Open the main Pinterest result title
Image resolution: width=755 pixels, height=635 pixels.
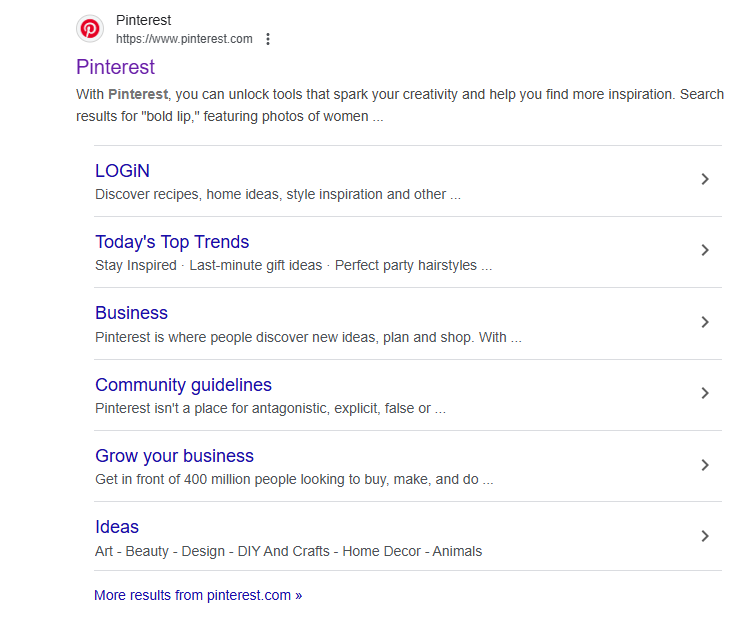(116, 67)
